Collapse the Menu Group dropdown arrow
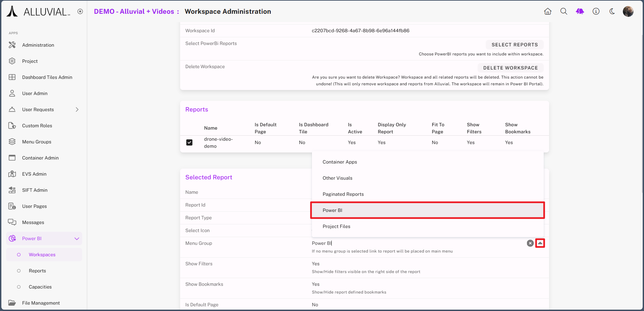 coord(540,243)
